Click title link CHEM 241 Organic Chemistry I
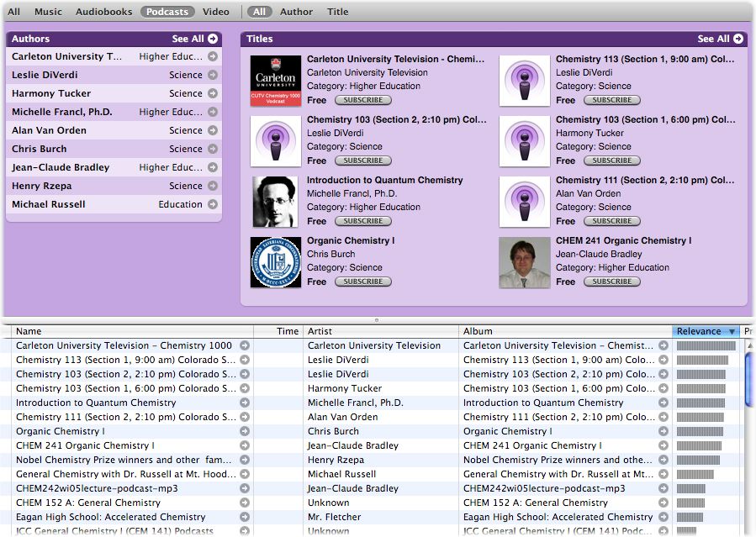The width and height of the screenshot is (756, 537). pos(623,241)
